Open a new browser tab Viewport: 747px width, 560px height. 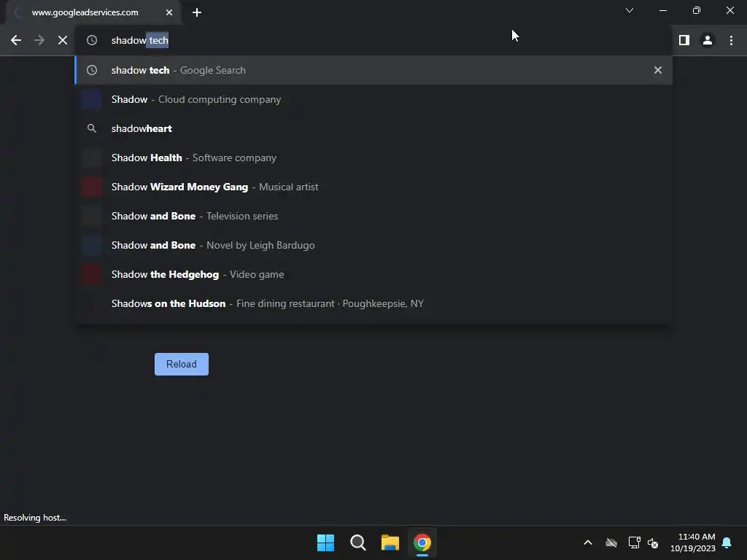click(x=197, y=12)
